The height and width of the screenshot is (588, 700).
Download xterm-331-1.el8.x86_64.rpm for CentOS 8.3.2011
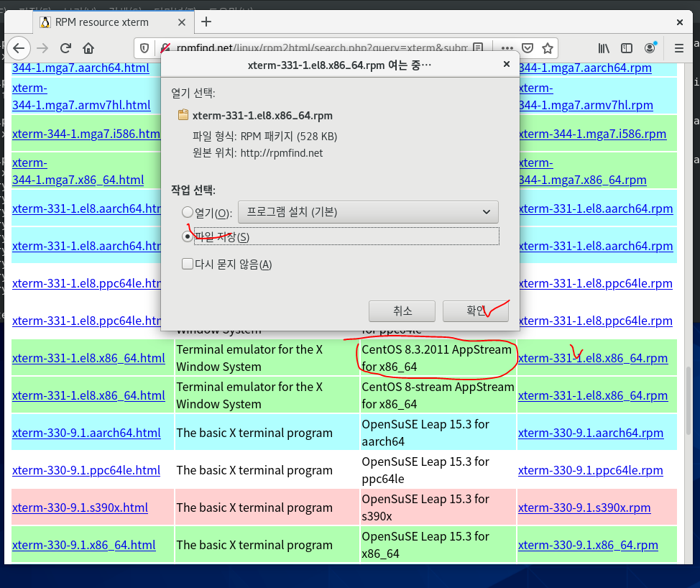tap(593, 358)
